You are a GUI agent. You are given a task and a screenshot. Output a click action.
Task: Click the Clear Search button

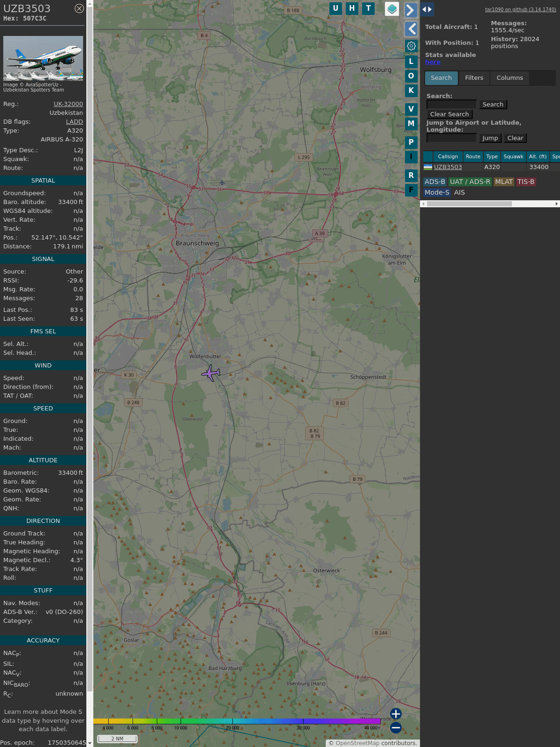coord(449,114)
